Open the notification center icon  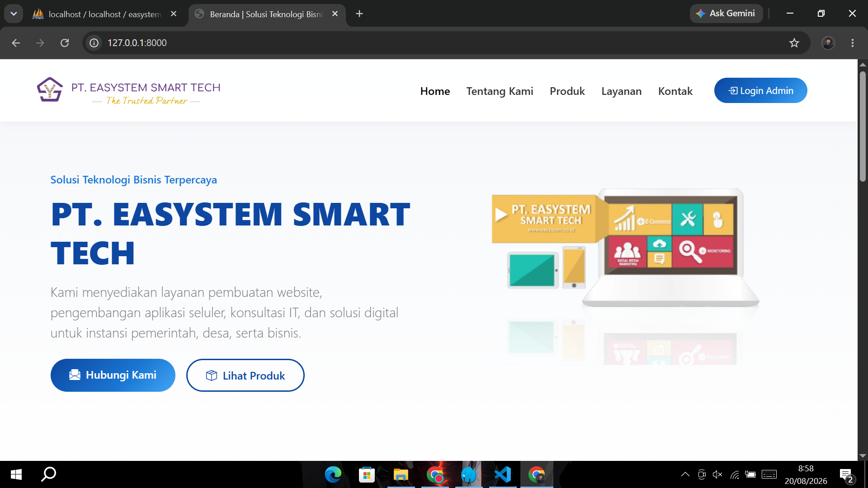pyautogui.click(x=846, y=475)
